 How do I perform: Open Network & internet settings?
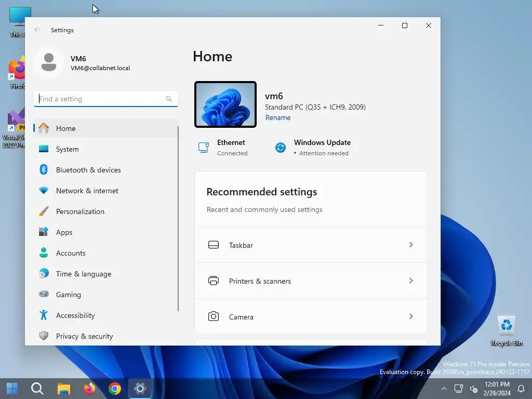[105, 191]
